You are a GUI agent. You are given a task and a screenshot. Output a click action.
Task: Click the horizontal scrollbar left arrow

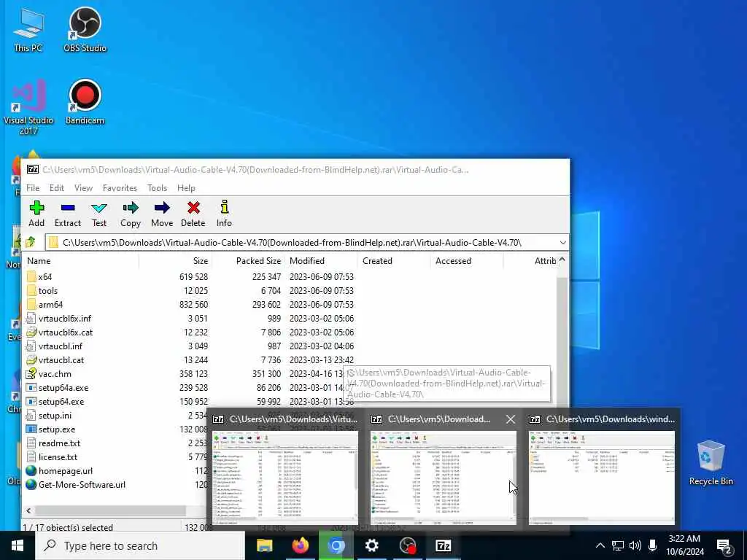pyautogui.click(x=28, y=510)
